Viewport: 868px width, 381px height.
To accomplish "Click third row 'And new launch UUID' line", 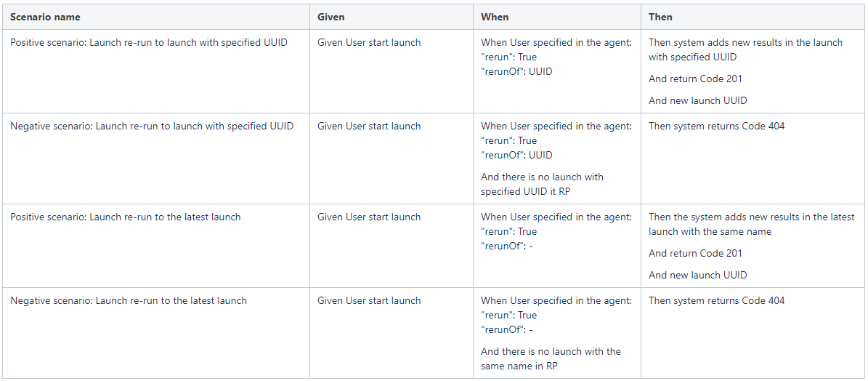I will (x=697, y=276).
